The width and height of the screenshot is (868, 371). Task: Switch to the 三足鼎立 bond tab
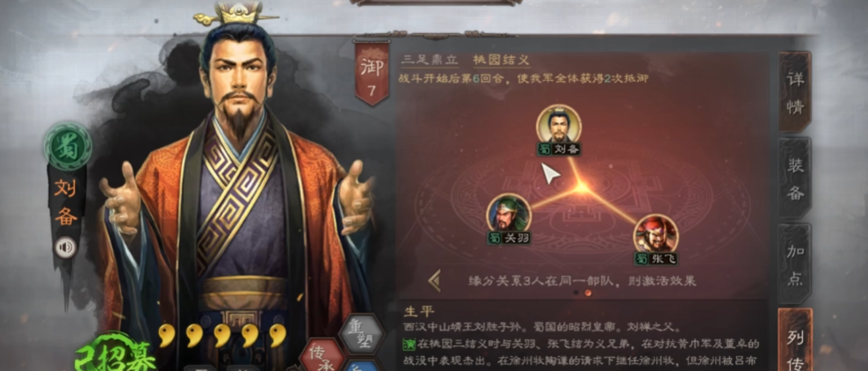tap(430, 60)
